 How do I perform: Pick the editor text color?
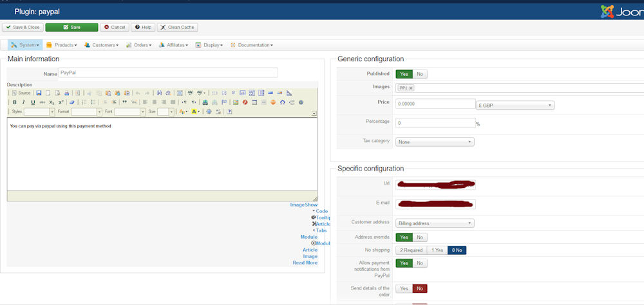[183, 111]
